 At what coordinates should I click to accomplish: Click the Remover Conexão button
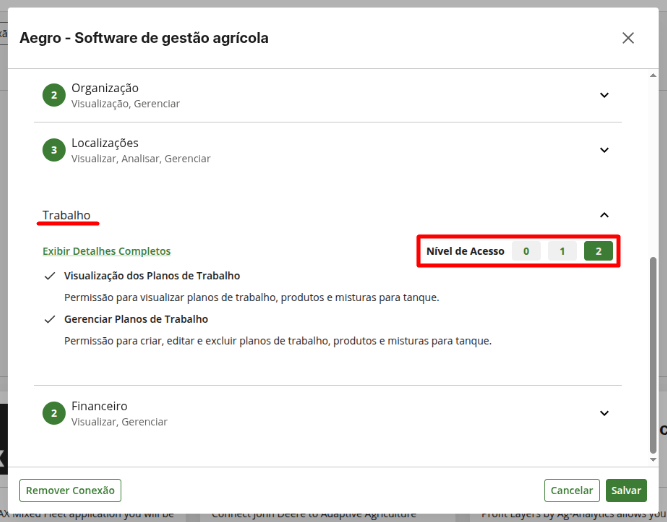tap(70, 490)
